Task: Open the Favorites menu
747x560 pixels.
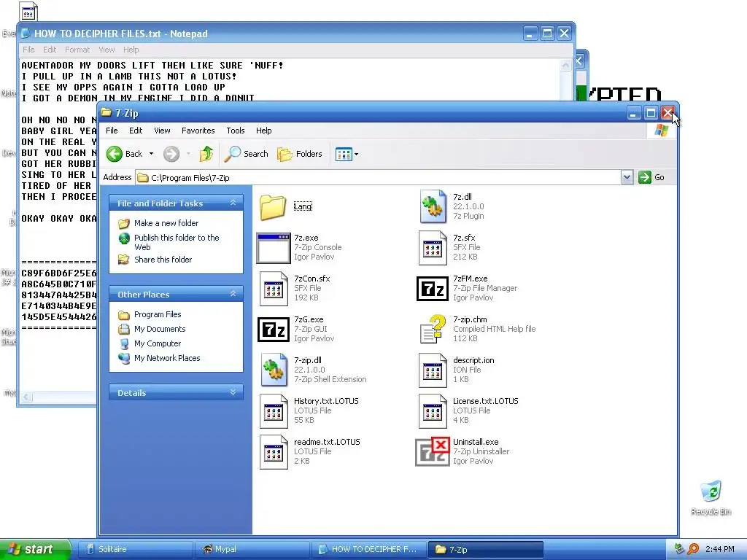Action: pyautogui.click(x=198, y=131)
